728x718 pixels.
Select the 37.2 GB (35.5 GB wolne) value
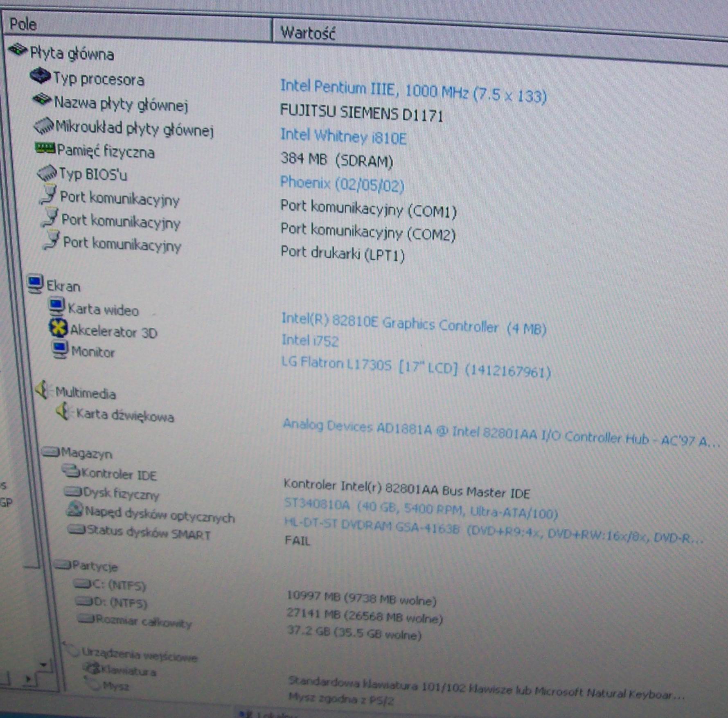point(354,632)
